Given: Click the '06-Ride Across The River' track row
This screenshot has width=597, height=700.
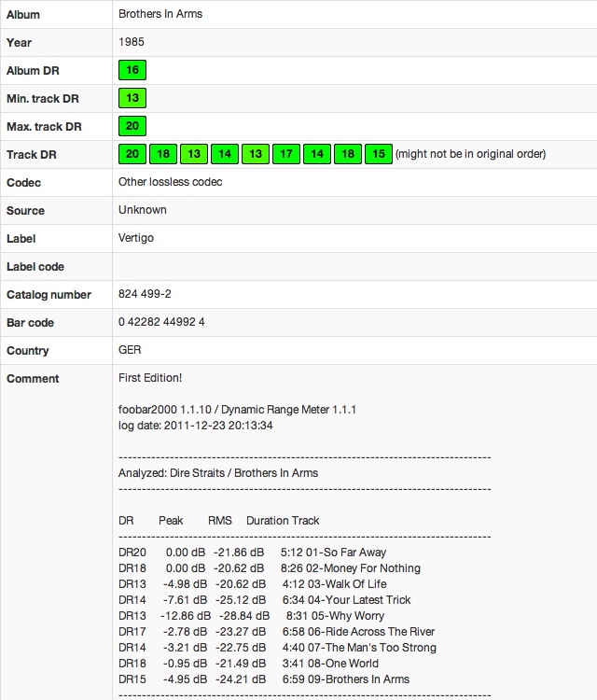Looking at the screenshot, I should pyautogui.click(x=276, y=632).
